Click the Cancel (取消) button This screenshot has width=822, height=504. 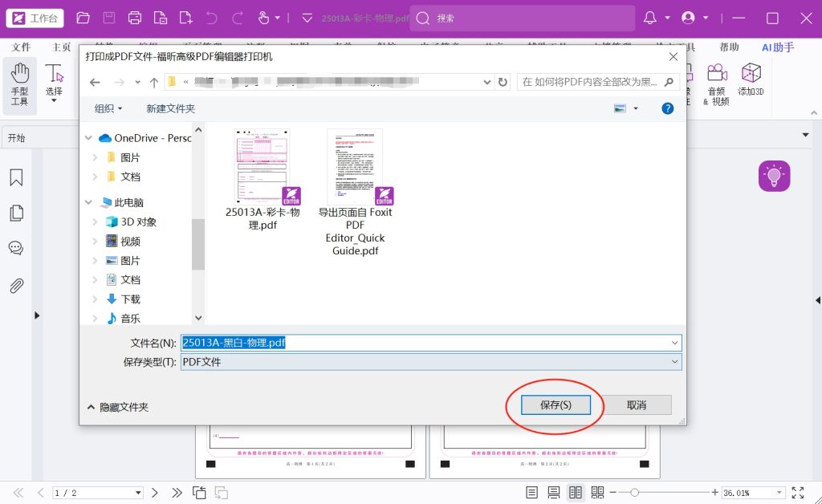[637, 405]
